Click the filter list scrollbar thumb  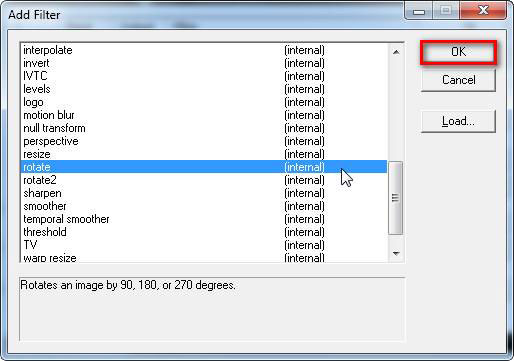(x=396, y=198)
